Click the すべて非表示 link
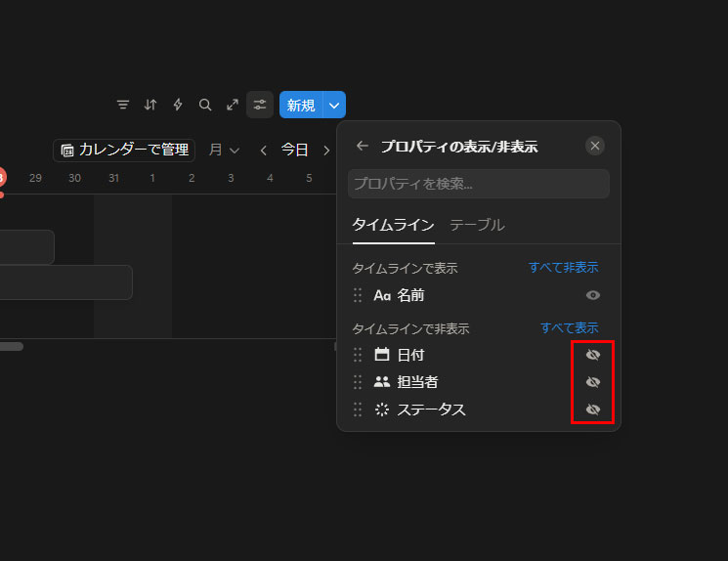 click(563, 267)
